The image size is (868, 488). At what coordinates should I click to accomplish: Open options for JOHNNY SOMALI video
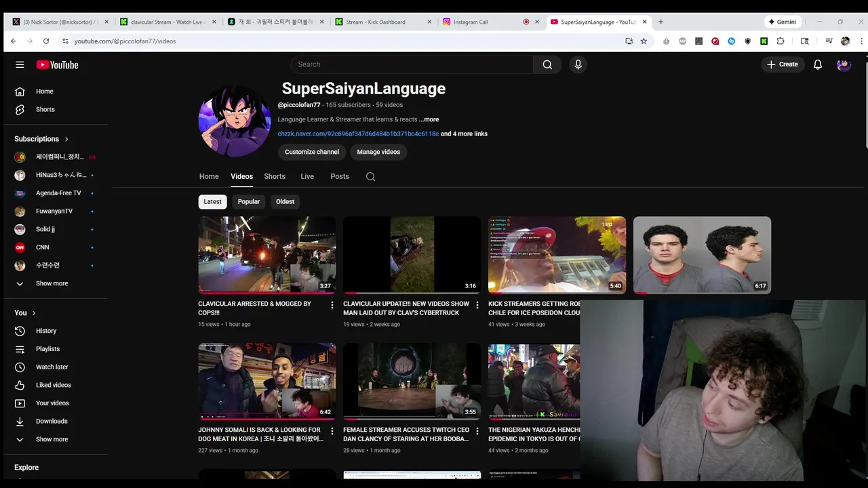click(332, 431)
